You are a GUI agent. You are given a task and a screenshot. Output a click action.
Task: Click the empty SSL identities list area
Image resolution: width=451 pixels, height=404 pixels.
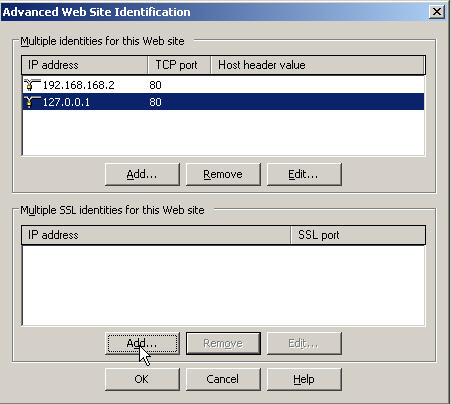click(223, 285)
